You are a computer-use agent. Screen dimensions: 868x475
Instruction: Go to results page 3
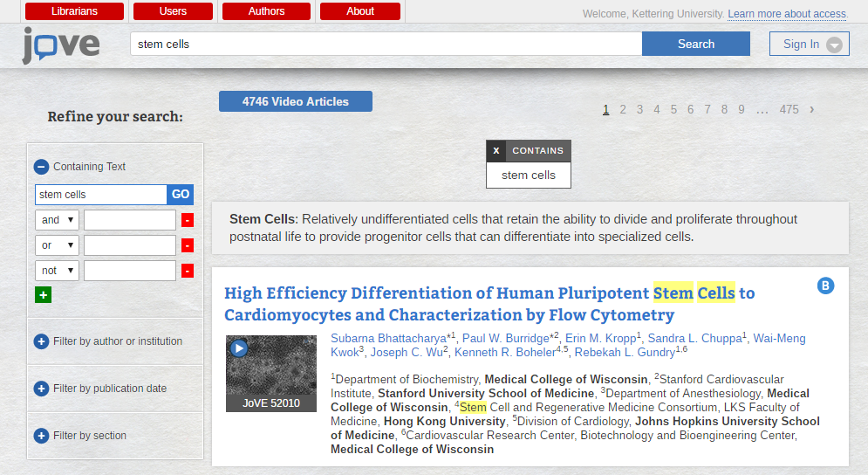640,110
